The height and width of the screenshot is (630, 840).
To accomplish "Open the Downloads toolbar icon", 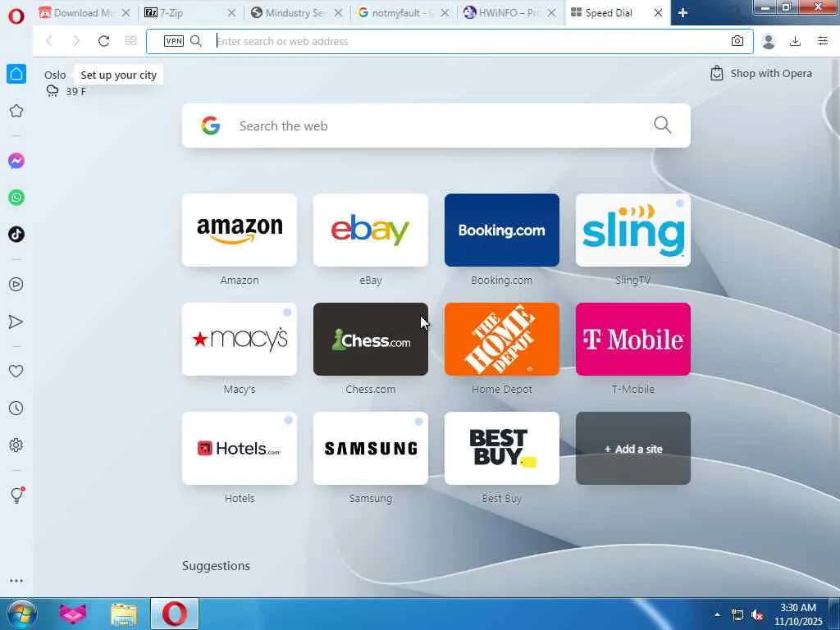I will (x=796, y=41).
